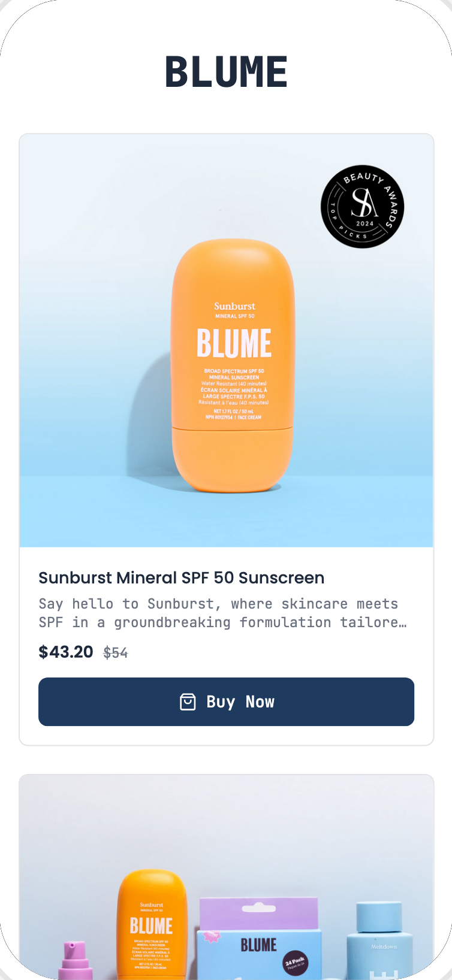Click the bottle's shadow on blue backdrop
The height and width of the screenshot is (980, 452).
point(155,395)
